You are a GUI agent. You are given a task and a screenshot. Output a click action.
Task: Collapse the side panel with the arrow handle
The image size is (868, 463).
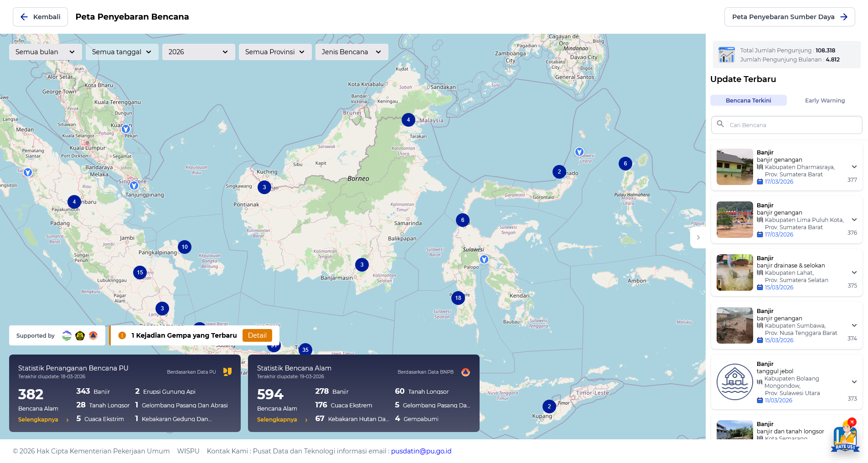[x=698, y=237]
